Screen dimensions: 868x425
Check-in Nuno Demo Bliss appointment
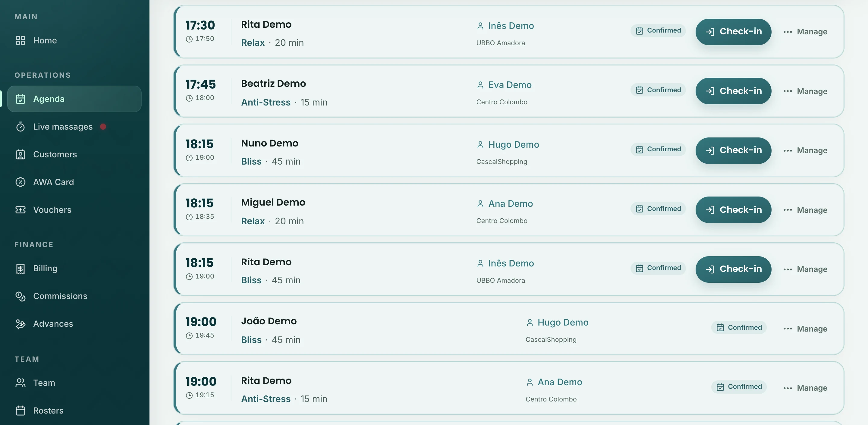pos(733,150)
